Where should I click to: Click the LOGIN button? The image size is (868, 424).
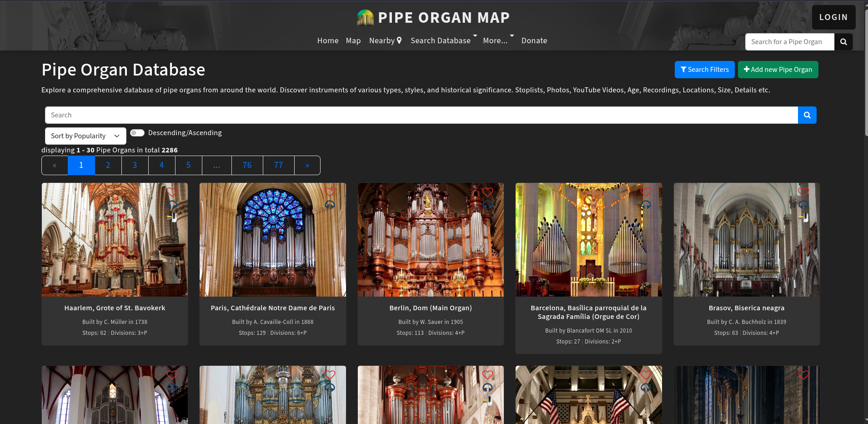tap(833, 17)
